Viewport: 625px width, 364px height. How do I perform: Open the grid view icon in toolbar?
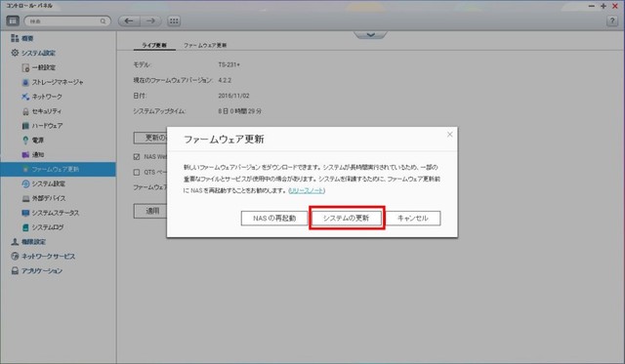(174, 20)
